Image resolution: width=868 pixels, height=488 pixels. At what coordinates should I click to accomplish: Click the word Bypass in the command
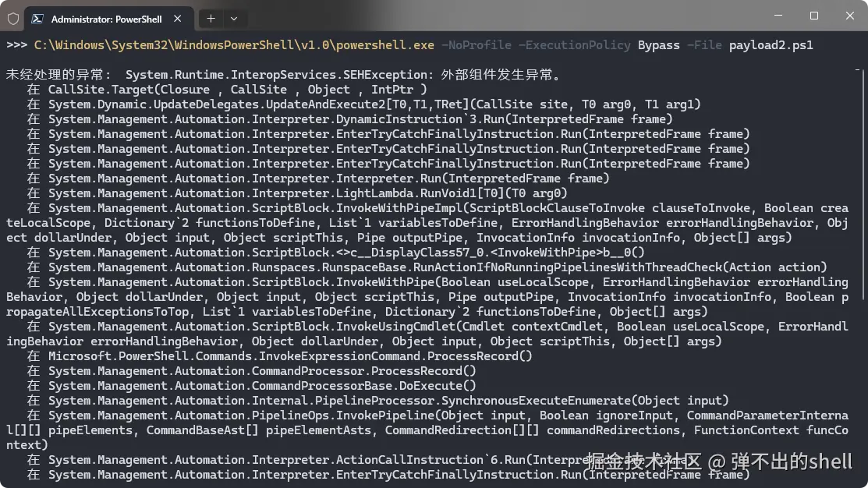(x=659, y=44)
